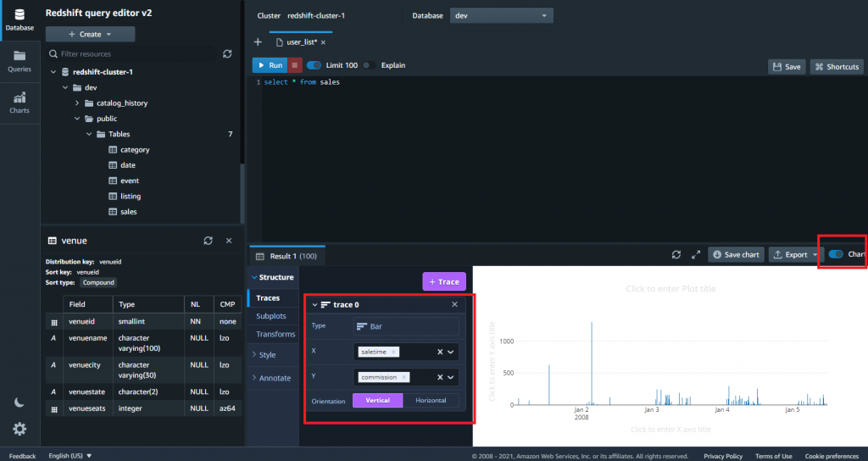Collapse the public schema folder

(x=77, y=119)
